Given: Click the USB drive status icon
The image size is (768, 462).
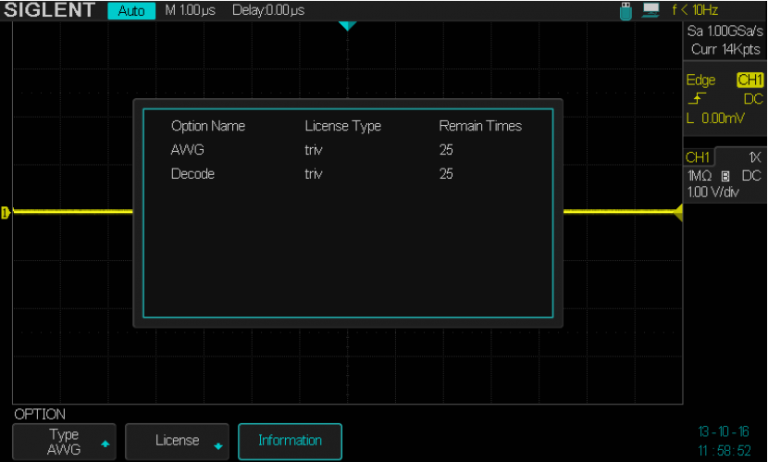Looking at the screenshot, I should pyautogui.click(x=627, y=10).
